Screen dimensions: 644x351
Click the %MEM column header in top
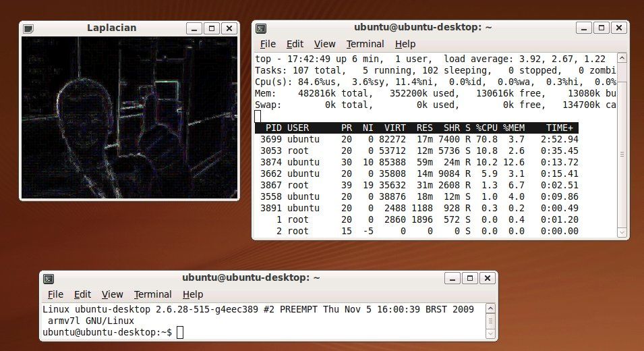click(514, 128)
